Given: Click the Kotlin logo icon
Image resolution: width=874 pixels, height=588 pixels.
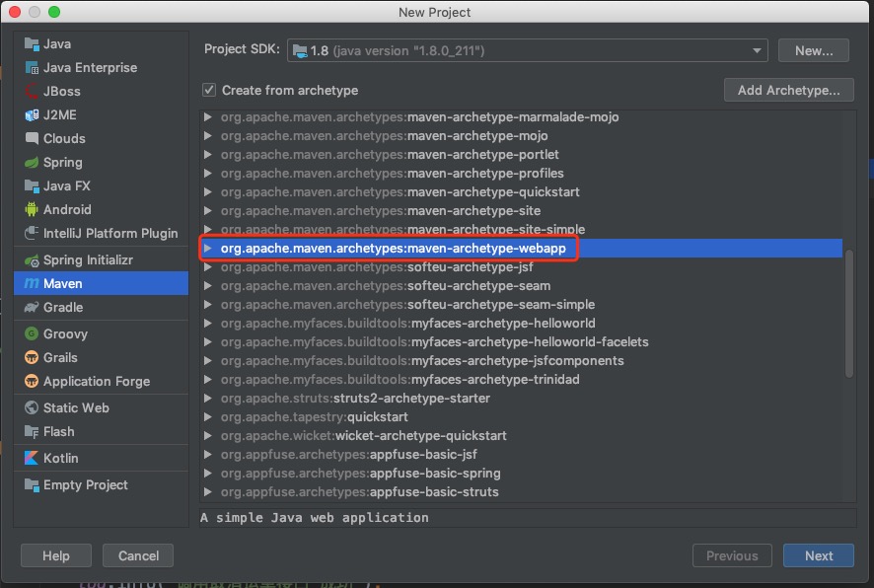Looking at the screenshot, I should (x=32, y=458).
